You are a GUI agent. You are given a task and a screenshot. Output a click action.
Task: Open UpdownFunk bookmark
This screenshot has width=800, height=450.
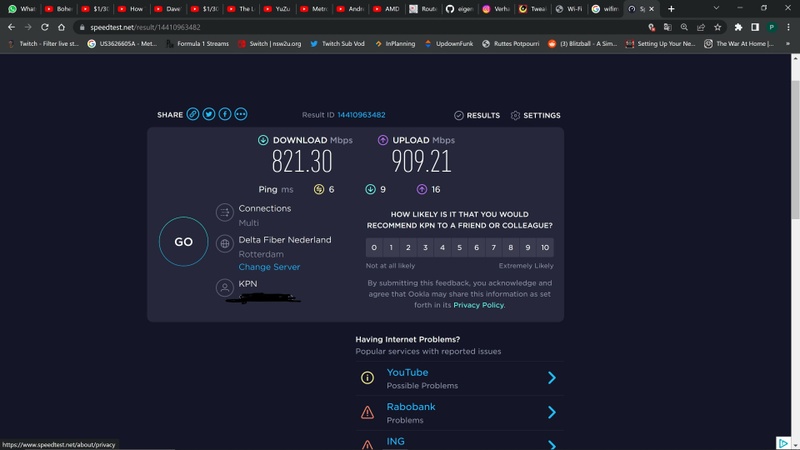[x=449, y=44]
